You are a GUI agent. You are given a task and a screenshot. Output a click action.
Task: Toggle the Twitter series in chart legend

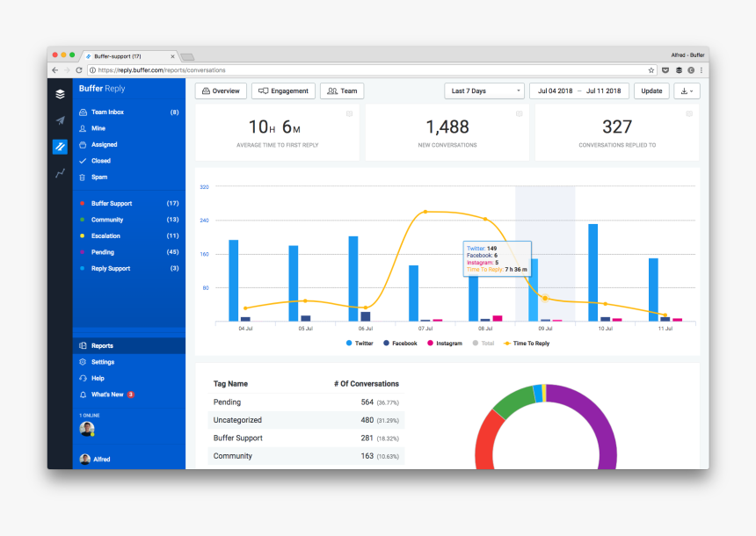pyautogui.click(x=360, y=344)
